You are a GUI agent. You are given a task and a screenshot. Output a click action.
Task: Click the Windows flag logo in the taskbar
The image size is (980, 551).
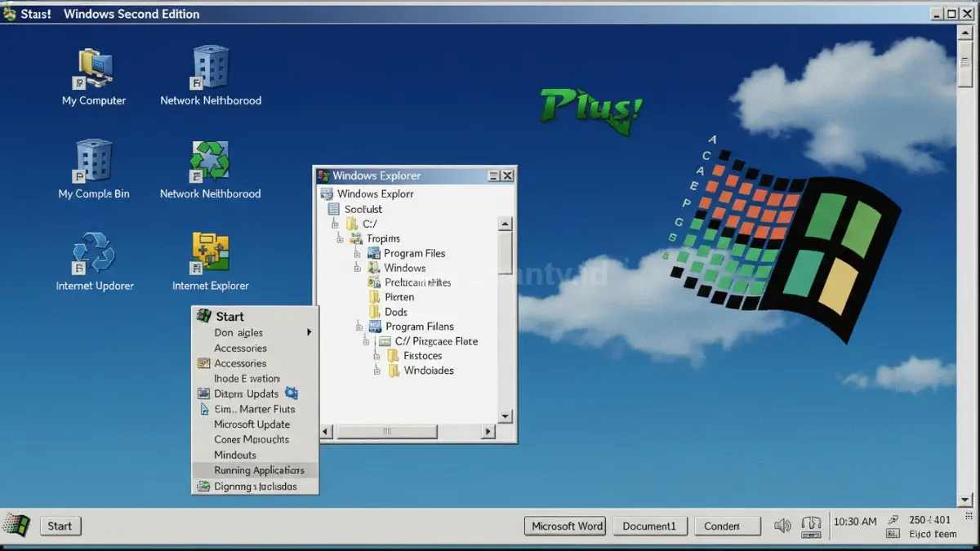point(16,525)
